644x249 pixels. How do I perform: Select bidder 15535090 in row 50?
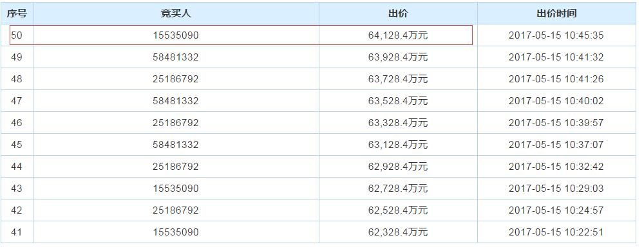click(176, 35)
